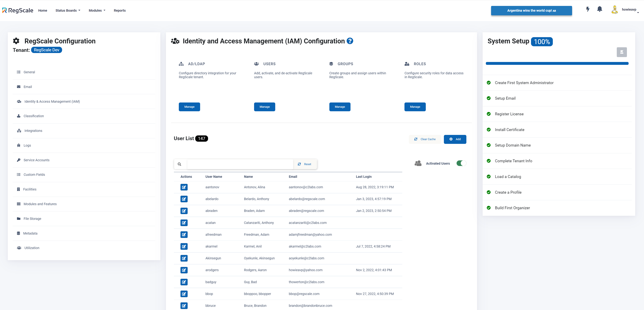Open the howieavp user account dropdown
Image resolution: width=644 pixels, height=310 pixels.
[629, 10]
